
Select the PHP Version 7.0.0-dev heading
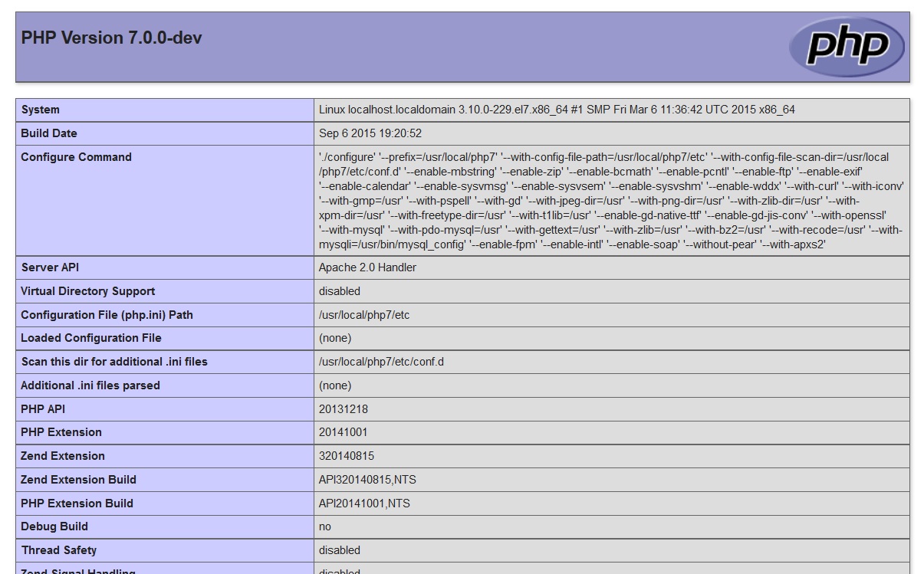110,38
